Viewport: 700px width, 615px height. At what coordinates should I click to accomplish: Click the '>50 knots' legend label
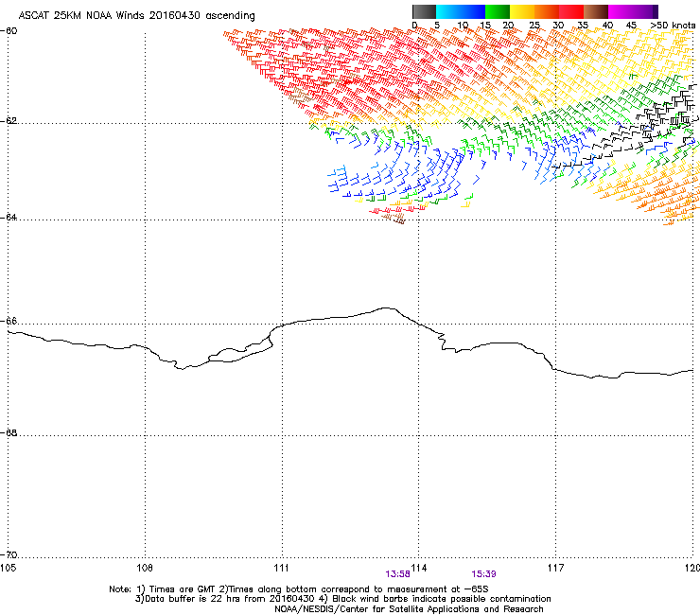[673, 26]
